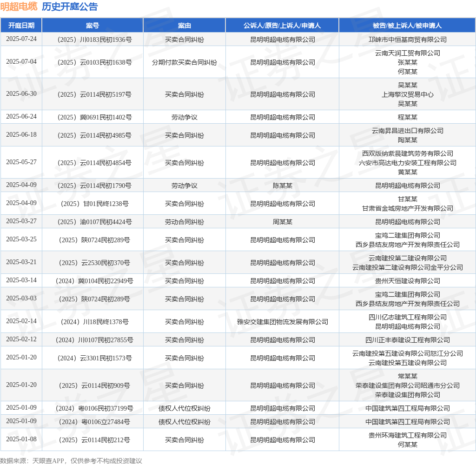Click defendant '西双版纳紫晨建筑劳务有限公司'
This screenshot has height=465, width=476.
point(407,154)
